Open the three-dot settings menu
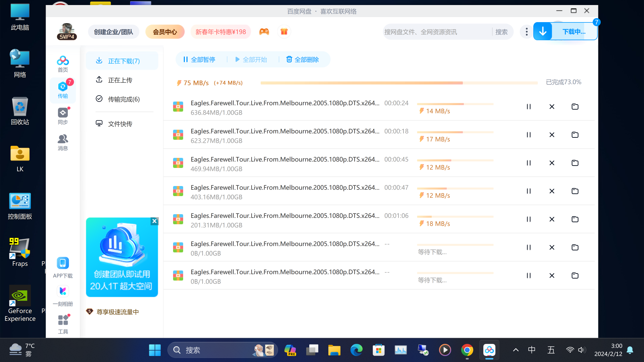 pyautogui.click(x=526, y=32)
